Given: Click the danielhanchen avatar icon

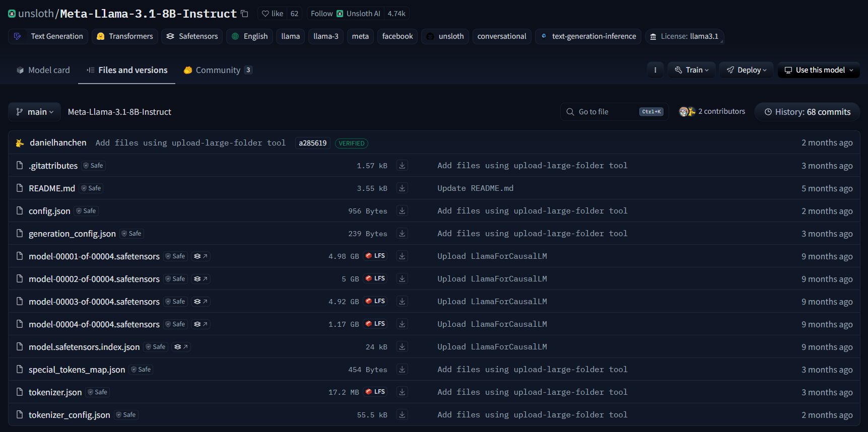Looking at the screenshot, I should click(20, 143).
